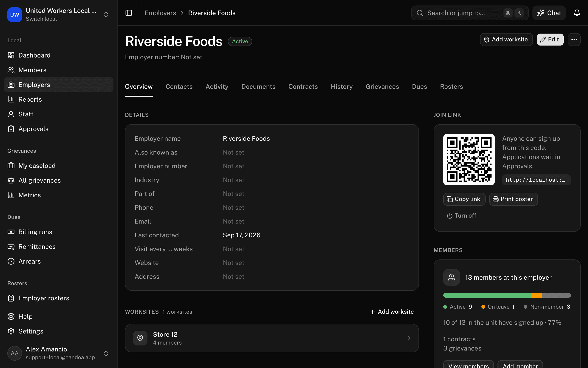This screenshot has height=368, width=588.
Task: Select Employers in the sidebar
Action: point(58,85)
